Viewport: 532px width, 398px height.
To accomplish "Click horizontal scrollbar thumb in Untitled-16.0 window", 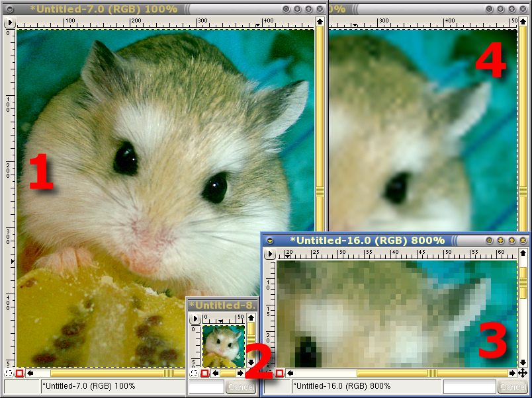I will [x=432, y=374].
